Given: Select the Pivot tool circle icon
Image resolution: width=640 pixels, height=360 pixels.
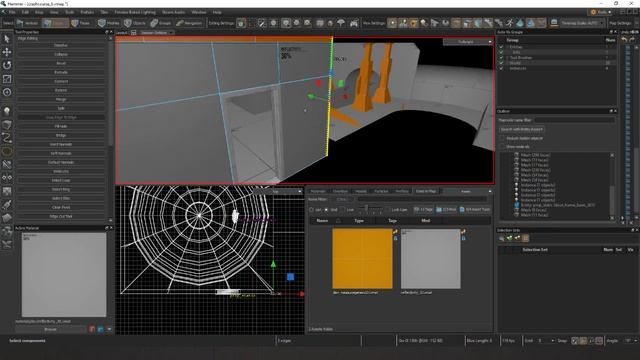Looking at the screenshot, I should [x=7, y=92].
